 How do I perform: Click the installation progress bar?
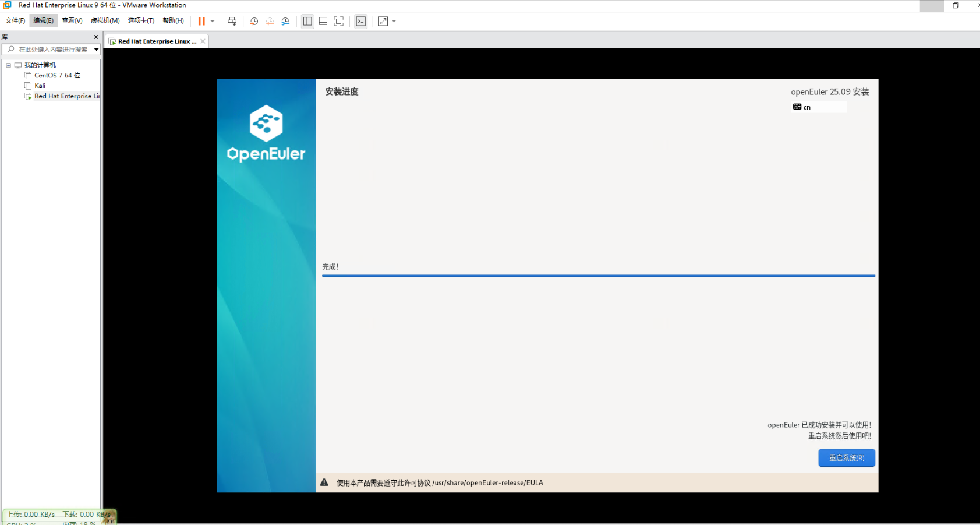(598, 276)
